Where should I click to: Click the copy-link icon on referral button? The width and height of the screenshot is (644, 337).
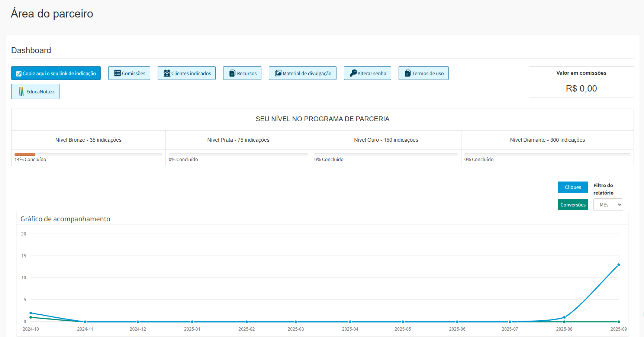point(19,74)
